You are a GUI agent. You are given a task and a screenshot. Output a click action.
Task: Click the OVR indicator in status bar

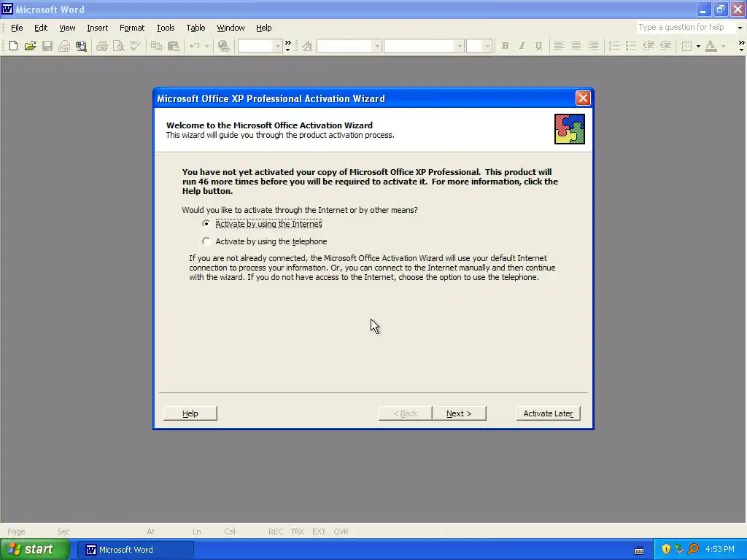pos(341,532)
